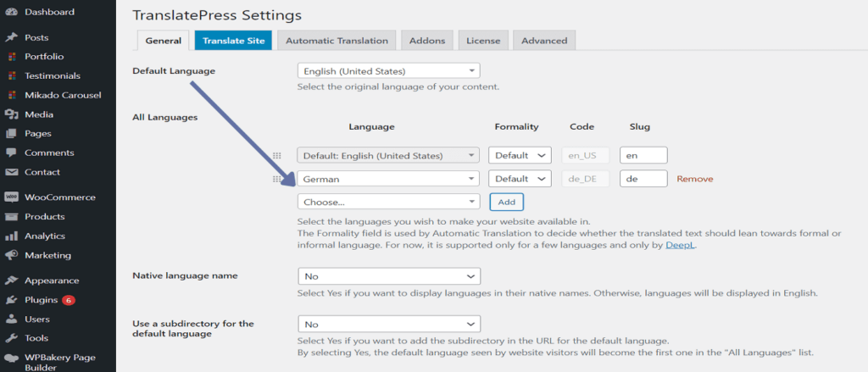
Task: Open the Native language name dropdown
Action: [x=388, y=276]
